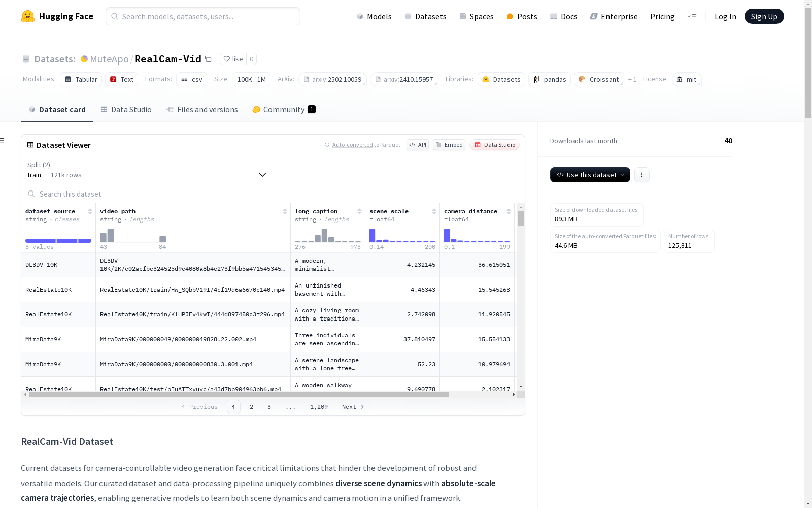
Task: Open the API button in Dataset Viewer
Action: [x=418, y=145]
